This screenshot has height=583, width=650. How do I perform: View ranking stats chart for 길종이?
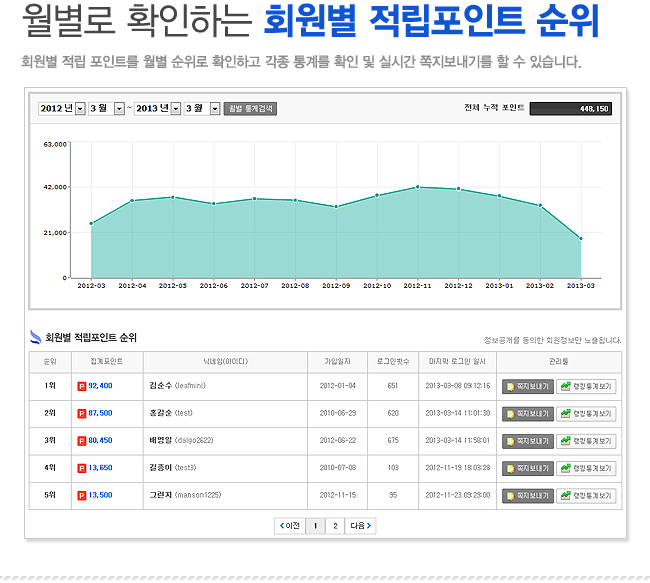(x=586, y=469)
